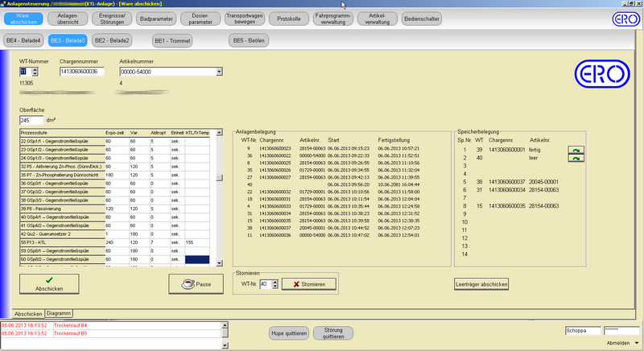Select the BE1 - Trommel station tab

[172, 39]
